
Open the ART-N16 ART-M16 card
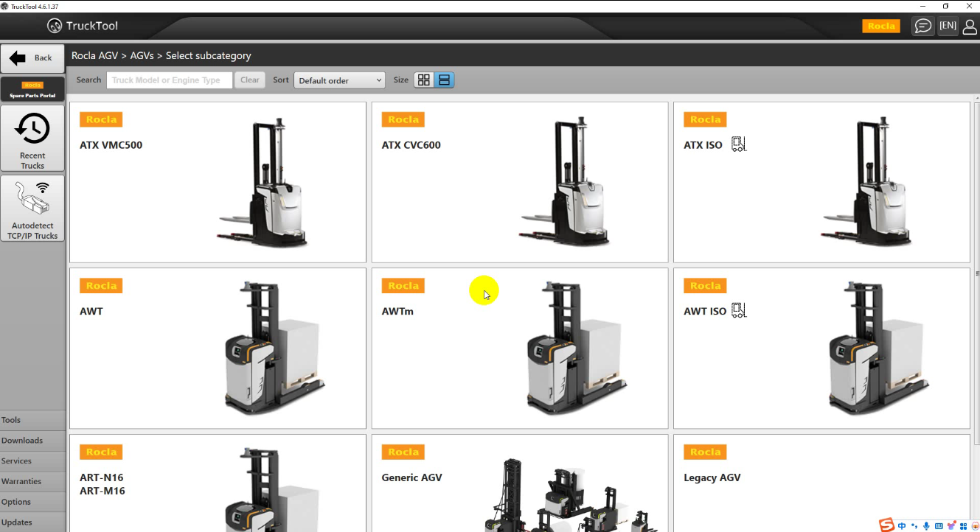pyautogui.click(x=218, y=483)
